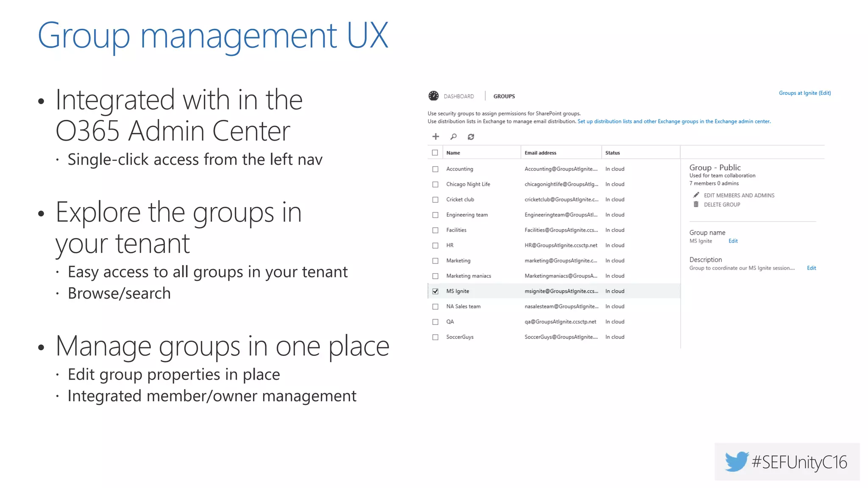Edit the Group name MS Ignite

[733, 241]
